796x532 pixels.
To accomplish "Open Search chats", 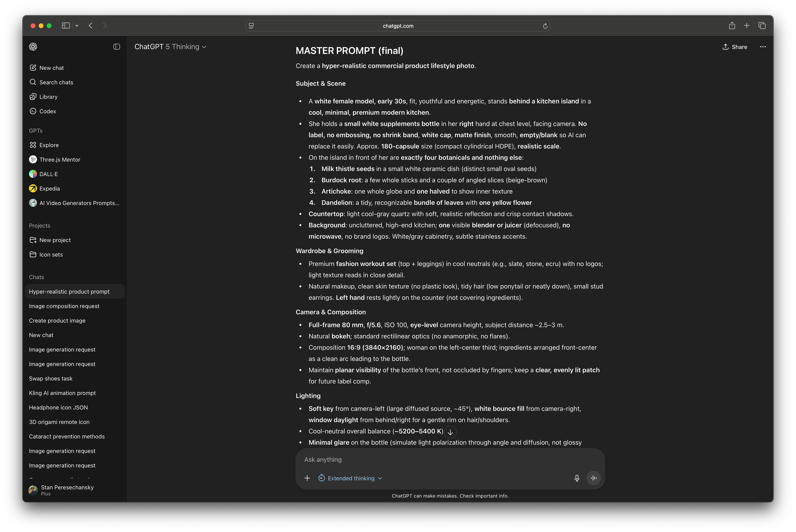I will tap(56, 82).
